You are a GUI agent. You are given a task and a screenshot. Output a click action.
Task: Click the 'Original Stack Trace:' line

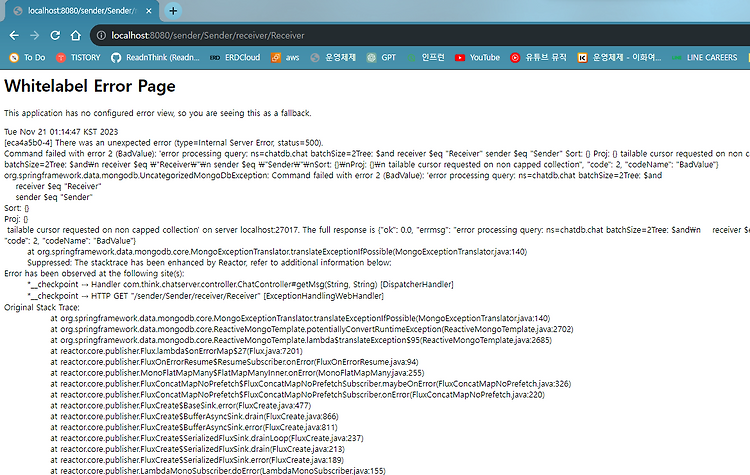click(x=42, y=307)
